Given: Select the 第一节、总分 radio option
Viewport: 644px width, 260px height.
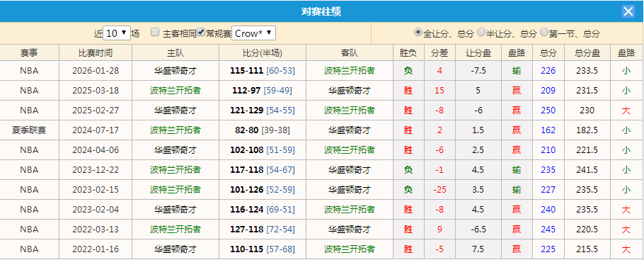Looking at the screenshot, I should pos(544,32).
